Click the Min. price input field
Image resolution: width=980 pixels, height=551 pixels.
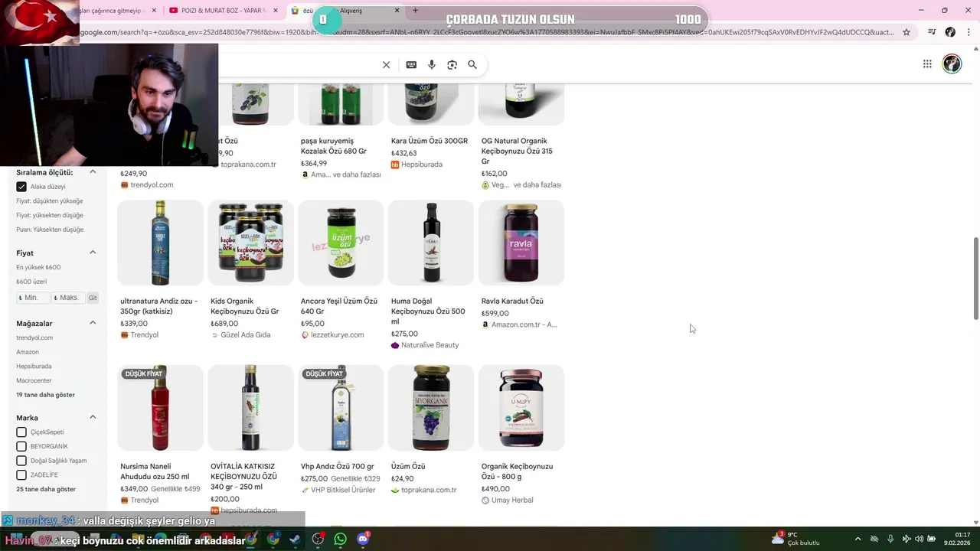click(x=33, y=298)
